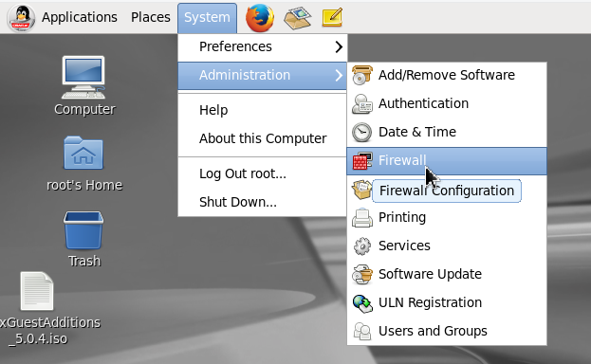Viewport: 591px width, 364px height.
Task: Click the Printing printer icon
Action: click(361, 217)
